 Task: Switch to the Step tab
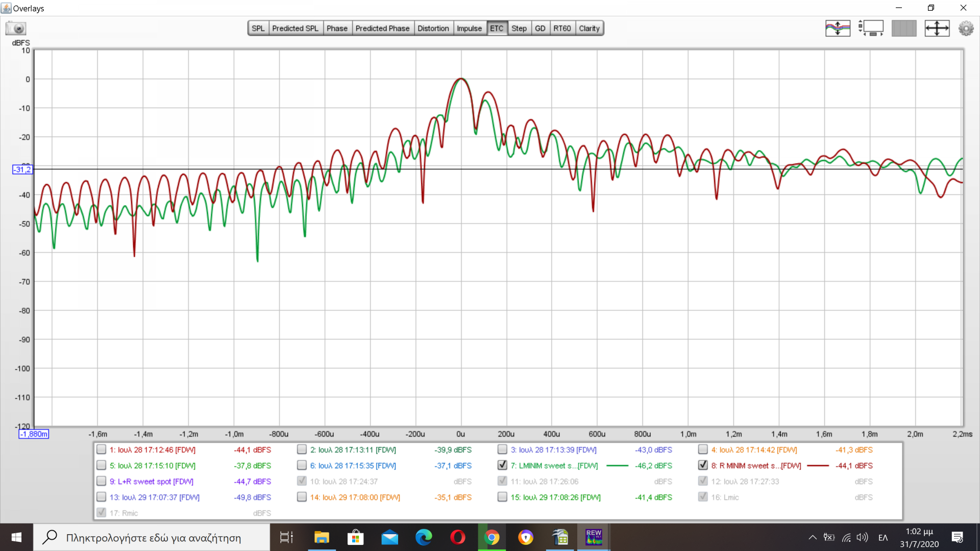(x=519, y=28)
